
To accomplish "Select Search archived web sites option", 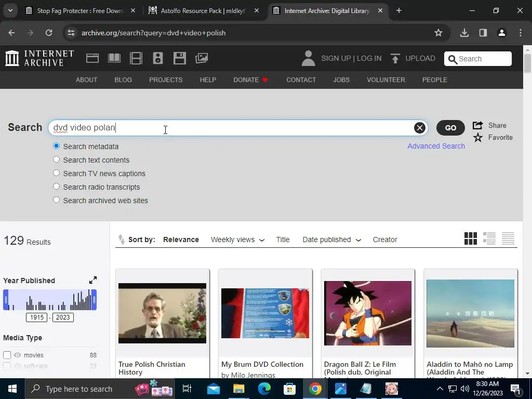I will [56, 200].
